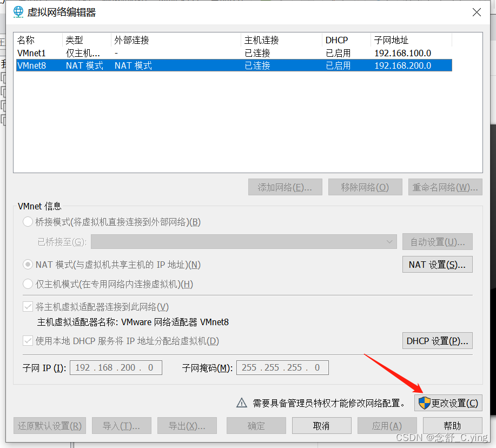Close the Virtual Network Editor dialog
Viewport: 496px width, 448px height.
point(477,12)
